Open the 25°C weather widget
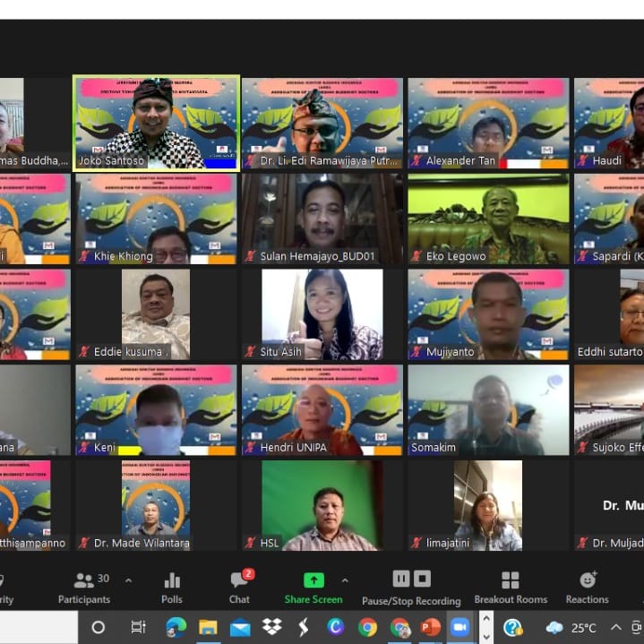Viewport: 644px width, 644px height. [x=571, y=628]
